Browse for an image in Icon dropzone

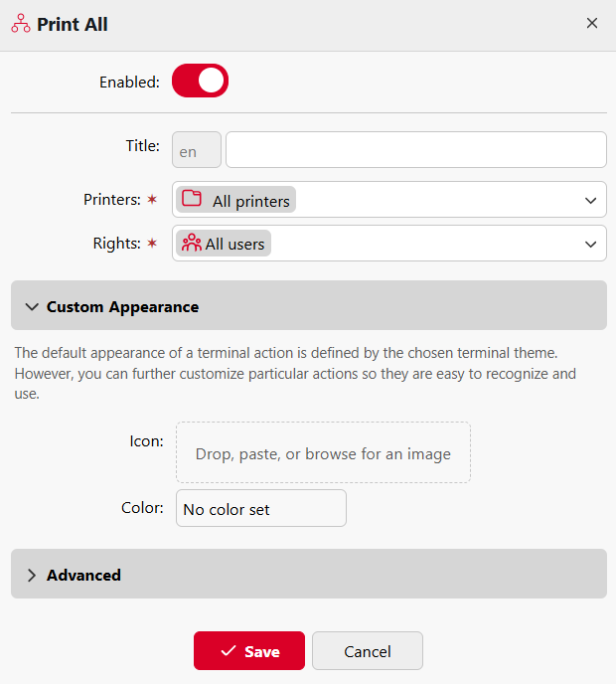pyautogui.click(x=323, y=453)
